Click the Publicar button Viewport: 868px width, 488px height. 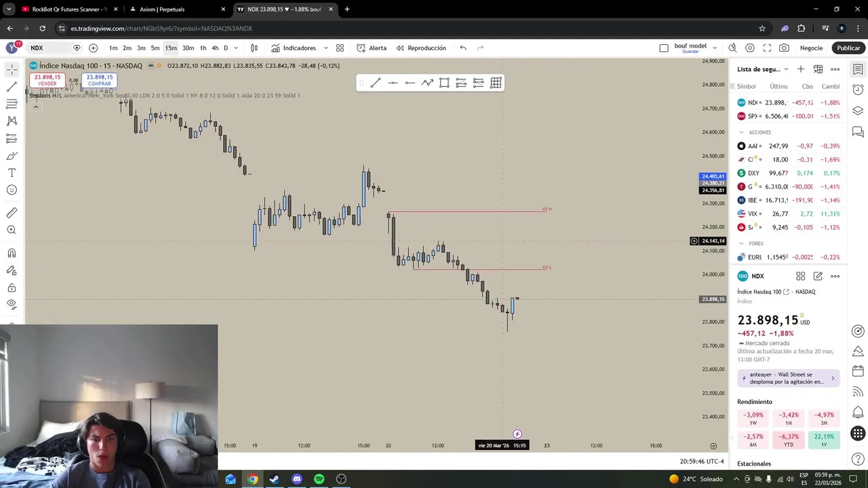click(848, 48)
